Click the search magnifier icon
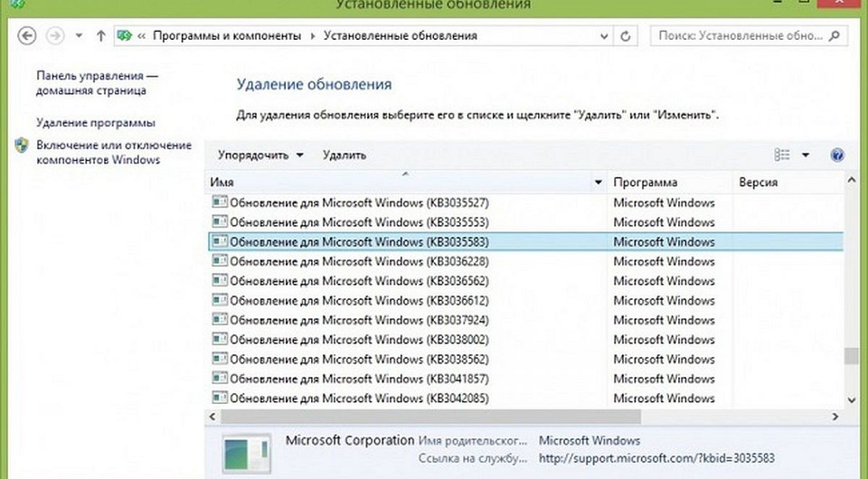The width and height of the screenshot is (868, 479). coord(835,36)
